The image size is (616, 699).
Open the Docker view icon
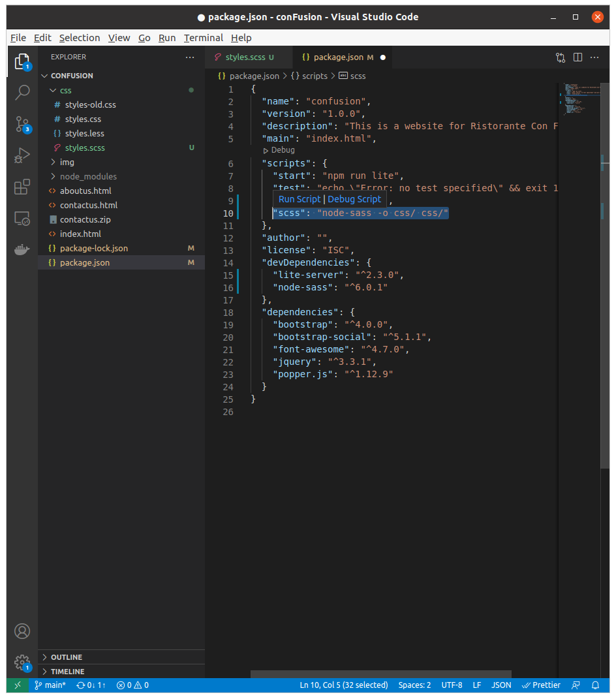pos(22,249)
